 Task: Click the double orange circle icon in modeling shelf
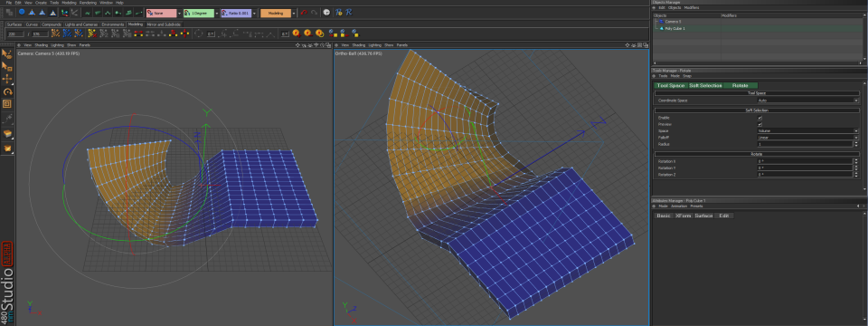coord(319,34)
